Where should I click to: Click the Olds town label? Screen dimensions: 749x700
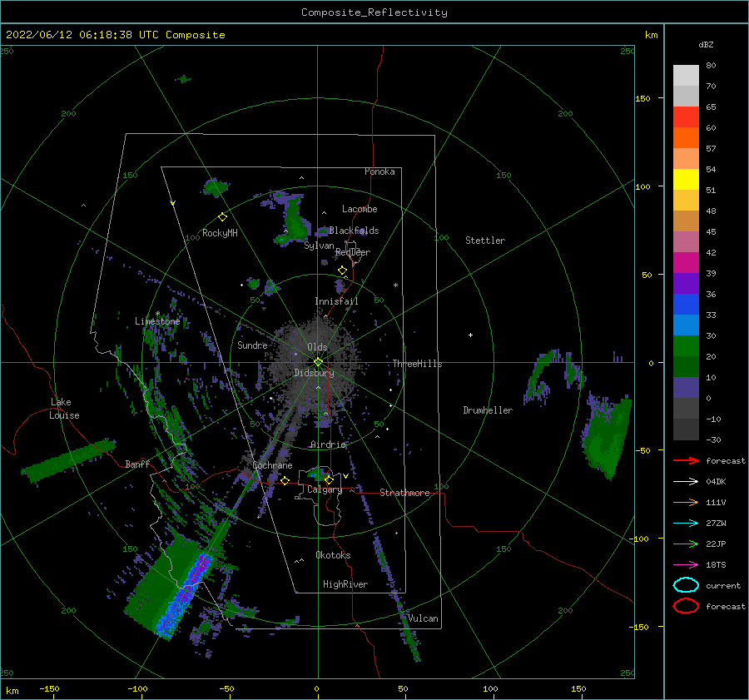coord(317,347)
